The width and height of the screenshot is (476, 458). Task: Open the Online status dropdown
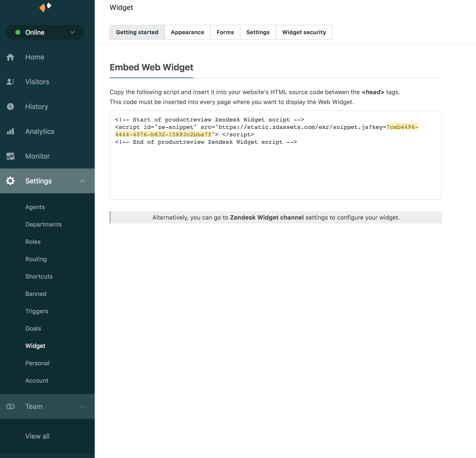pyautogui.click(x=45, y=32)
